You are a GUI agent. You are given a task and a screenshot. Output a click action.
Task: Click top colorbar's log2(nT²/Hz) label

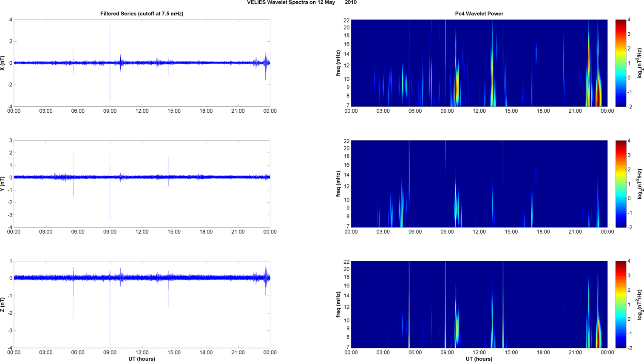point(640,63)
